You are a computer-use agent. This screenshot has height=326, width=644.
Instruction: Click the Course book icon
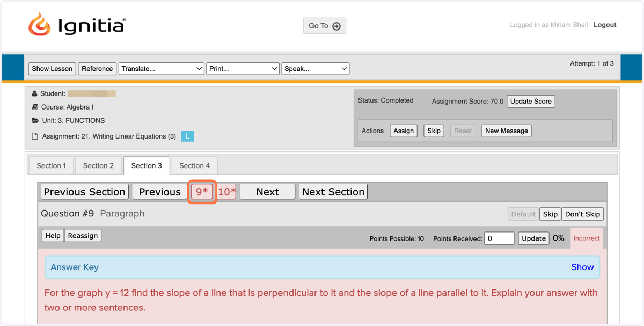click(35, 107)
